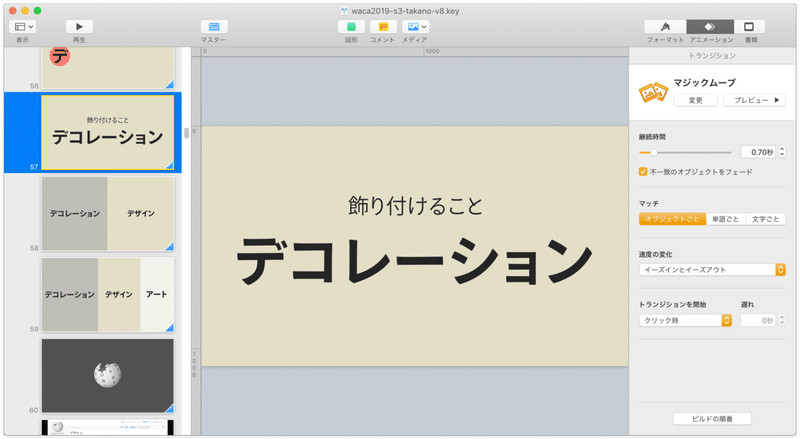Add a comment (コメント)
Viewport: 800px width, 439px height.
[383, 27]
